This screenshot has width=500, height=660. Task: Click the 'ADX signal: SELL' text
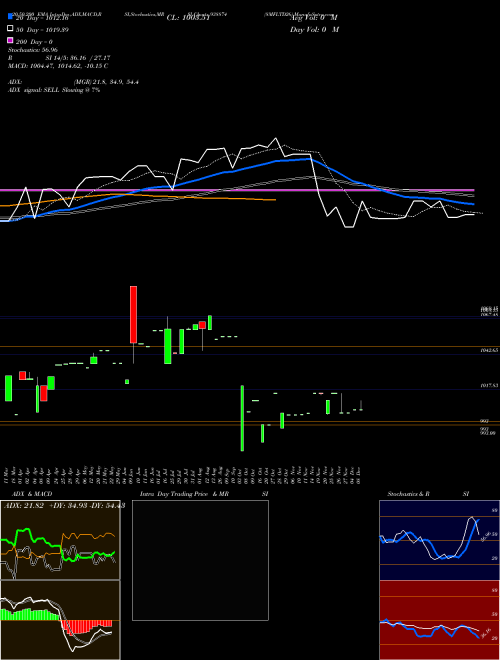(x=54, y=90)
